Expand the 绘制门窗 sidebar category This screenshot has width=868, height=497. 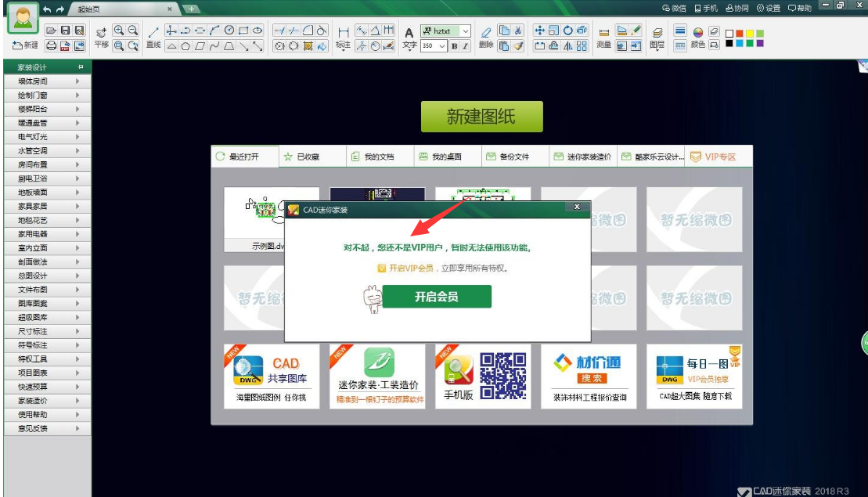coord(47,95)
